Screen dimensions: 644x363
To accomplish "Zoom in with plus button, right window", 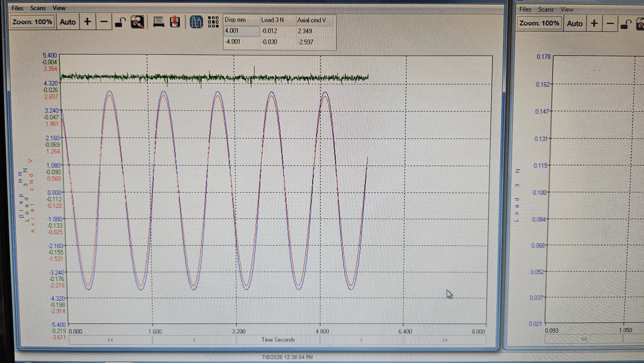I will pos(594,24).
